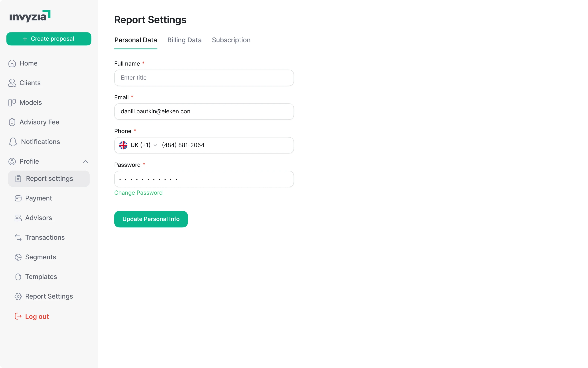Open Report Settings via the gear icon

click(x=18, y=296)
